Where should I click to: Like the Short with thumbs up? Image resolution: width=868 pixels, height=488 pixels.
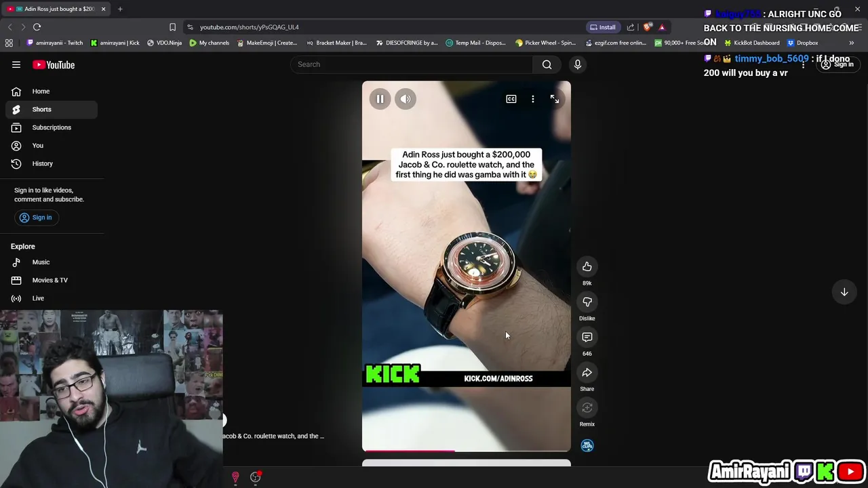[x=587, y=266]
